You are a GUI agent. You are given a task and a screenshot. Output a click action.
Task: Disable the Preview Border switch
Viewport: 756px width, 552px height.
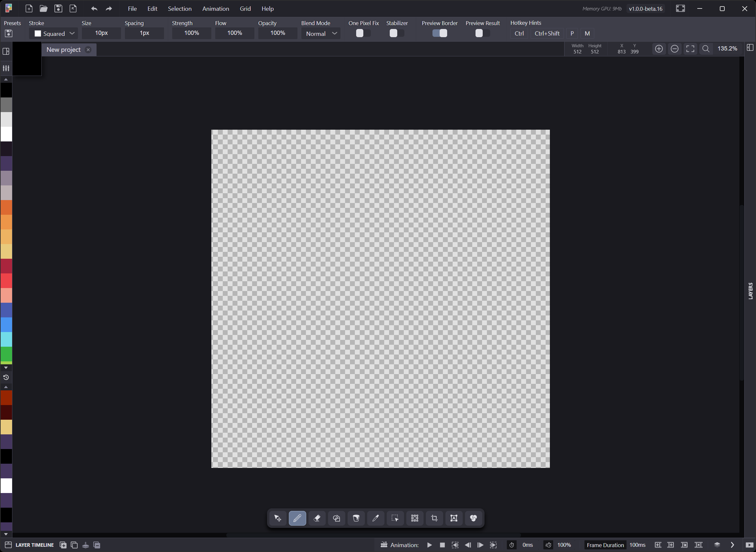(440, 33)
